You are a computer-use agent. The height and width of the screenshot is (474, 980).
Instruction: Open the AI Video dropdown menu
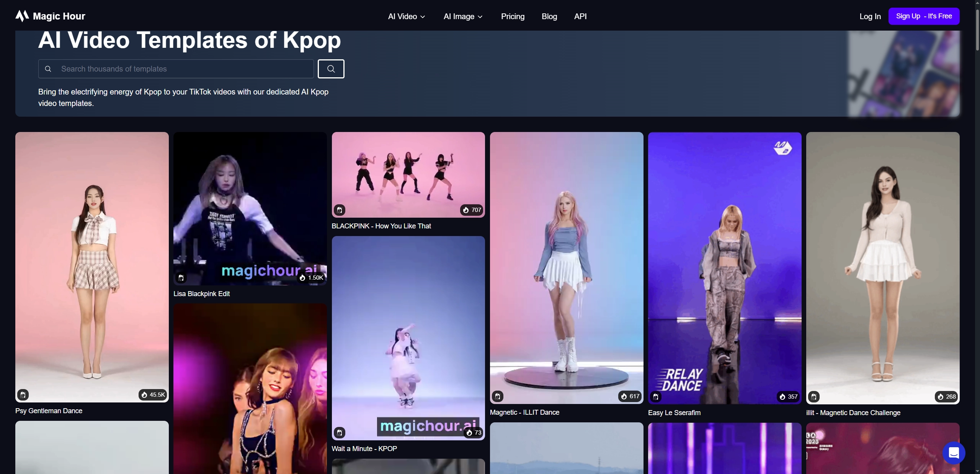pyautogui.click(x=406, y=16)
